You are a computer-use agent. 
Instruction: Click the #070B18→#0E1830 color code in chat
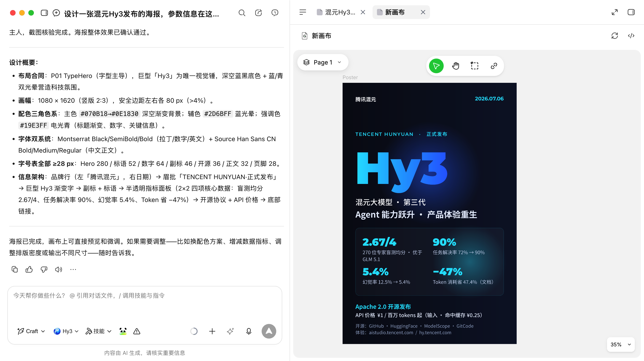coord(109,114)
